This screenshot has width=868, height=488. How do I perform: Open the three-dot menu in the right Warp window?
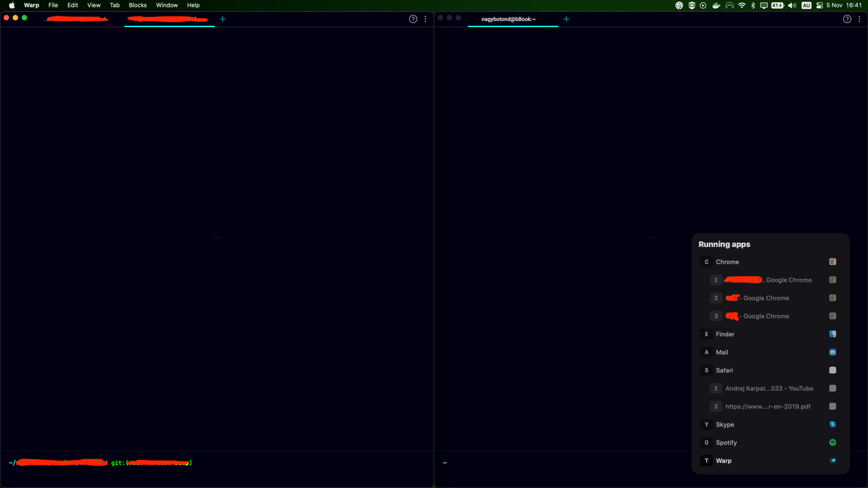(x=859, y=19)
